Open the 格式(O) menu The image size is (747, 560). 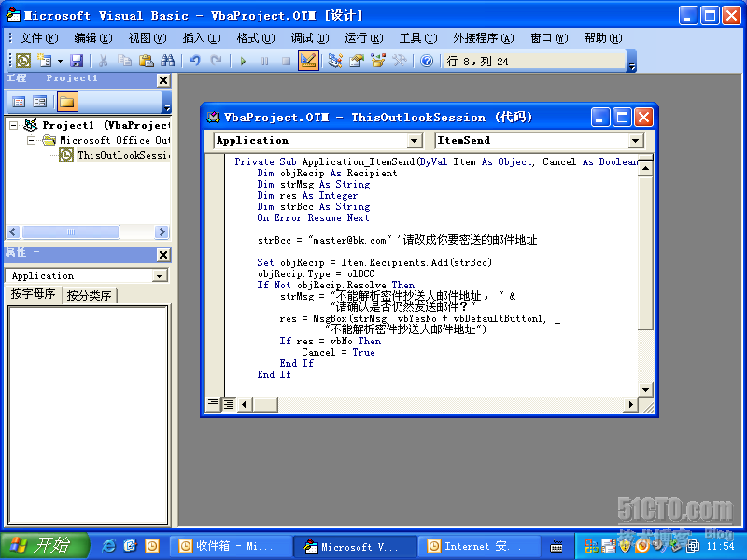(x=256, y=38)
